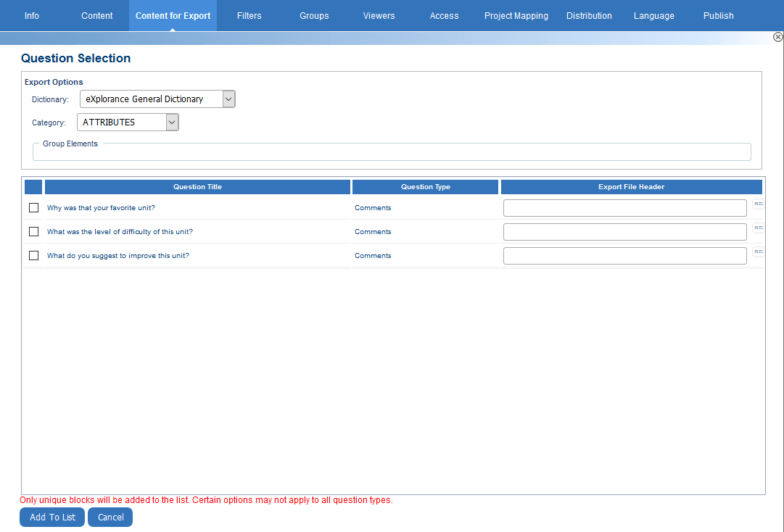This screenshot has width=784, height=532.
Task: Go to the Access tab
Action: click(444, 15)
